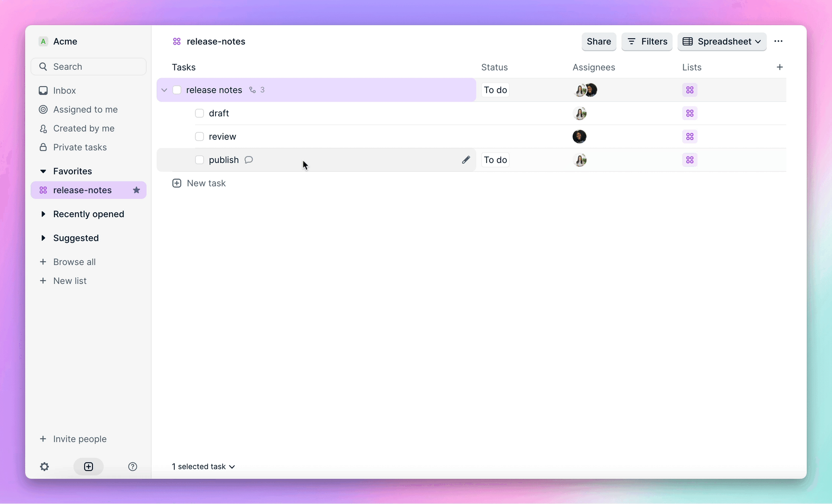The height and width of the screenshot is (504, 832).
Task: Click the Status column header
Action: (494, 67)
